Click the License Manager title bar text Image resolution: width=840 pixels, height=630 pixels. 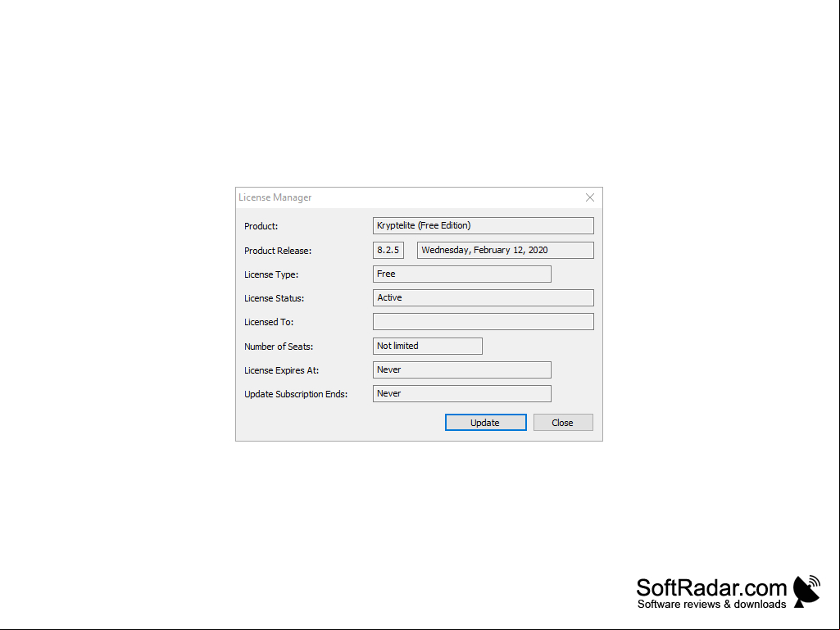pyautogui.click(x=275, y=197)
